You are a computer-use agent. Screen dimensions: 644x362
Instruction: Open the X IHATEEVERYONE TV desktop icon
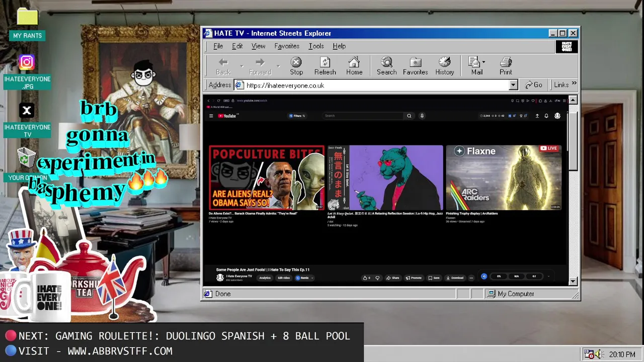pyautogui.click(x=27, y=121)
